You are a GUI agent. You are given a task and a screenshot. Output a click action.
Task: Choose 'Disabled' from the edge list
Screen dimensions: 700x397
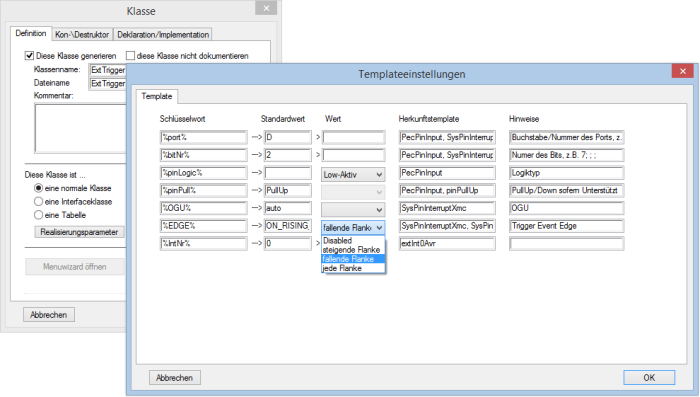point(353,240)
